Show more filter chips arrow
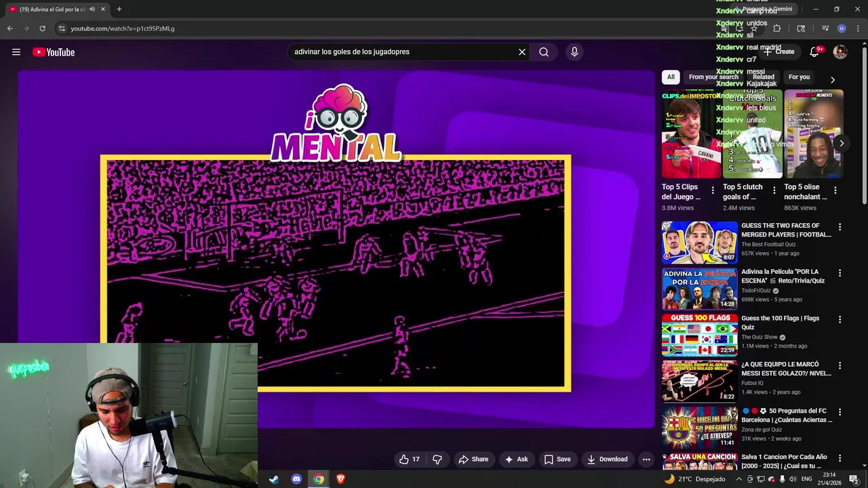The height and width of the screenshot is (488, 868). point(833,79)
